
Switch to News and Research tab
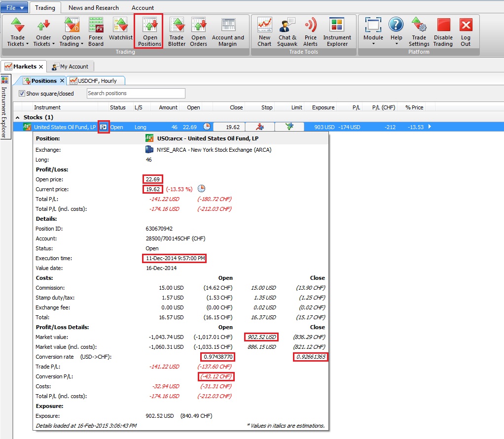pyautogui.click(x=94, y=8)
